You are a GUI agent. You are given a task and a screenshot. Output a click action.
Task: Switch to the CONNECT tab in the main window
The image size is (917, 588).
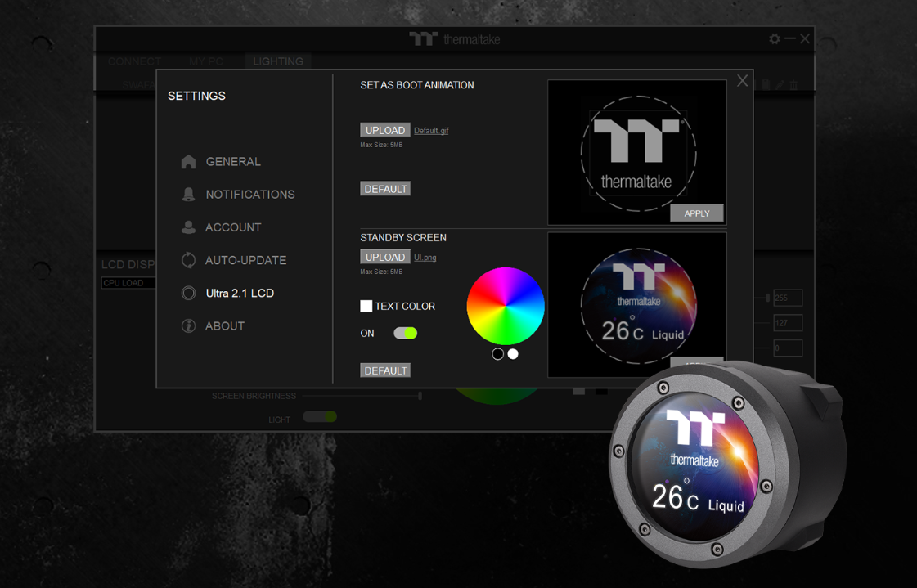[x=134, y=61]
